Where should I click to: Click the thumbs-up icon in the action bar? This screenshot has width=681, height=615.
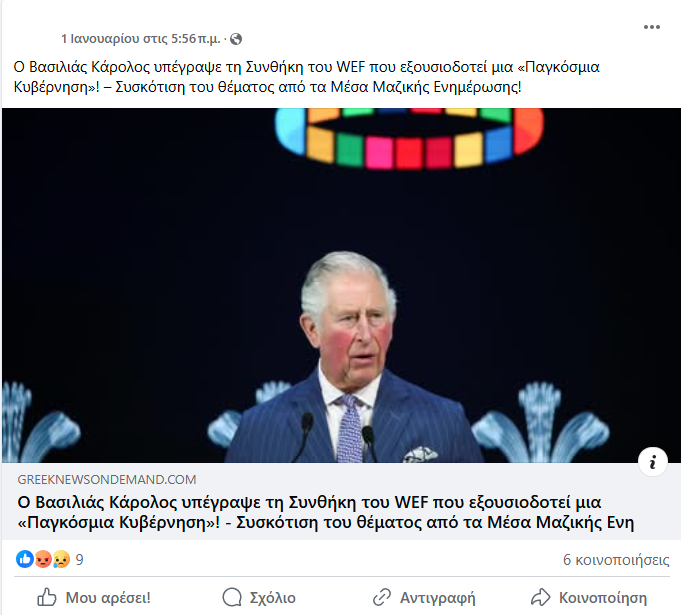click(x=47, y=597)
